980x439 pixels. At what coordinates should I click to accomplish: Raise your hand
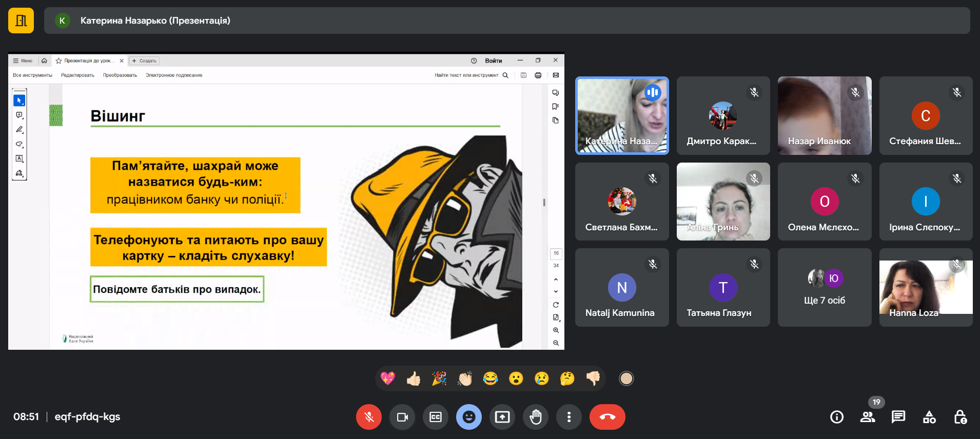tap(536, 417)
